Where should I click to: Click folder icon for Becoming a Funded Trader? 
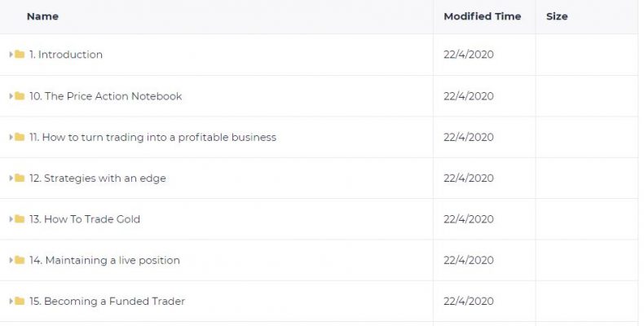point(20,302)
